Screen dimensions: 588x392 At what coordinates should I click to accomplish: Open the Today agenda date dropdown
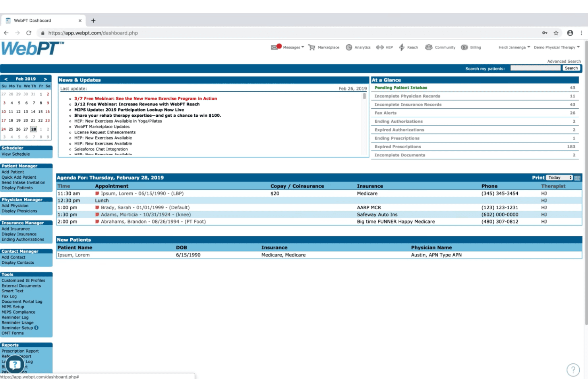click(559, 178)
